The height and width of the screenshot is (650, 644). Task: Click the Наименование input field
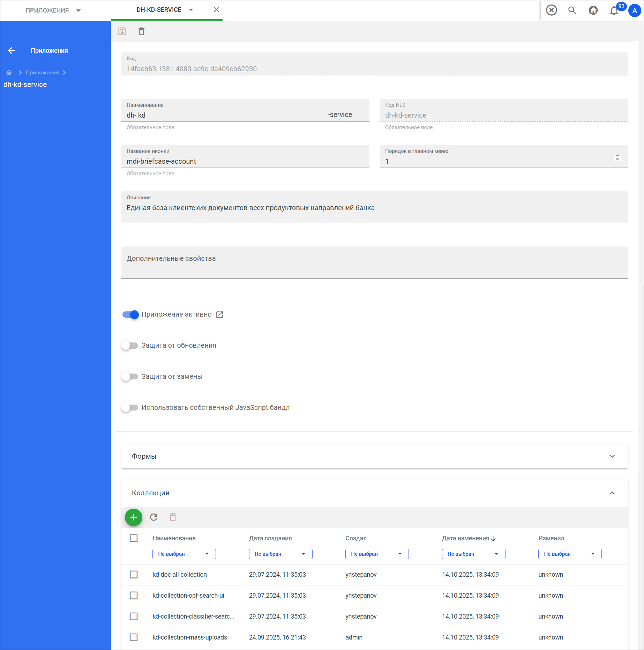245,110
